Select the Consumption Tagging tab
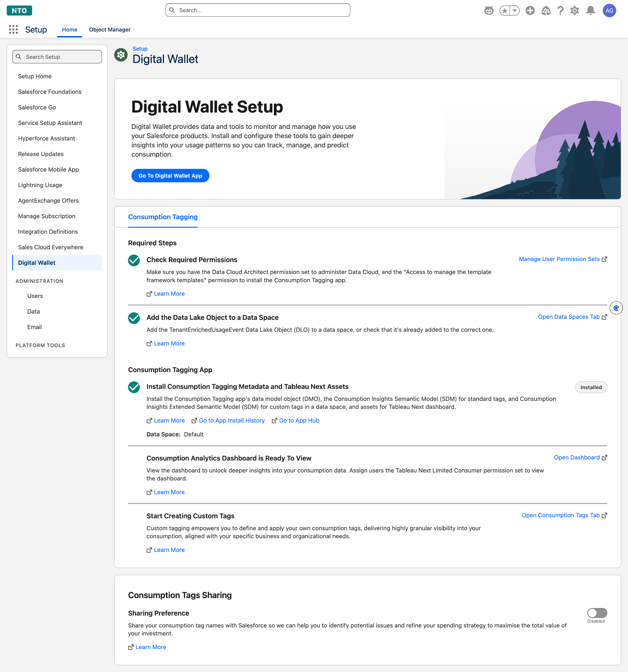 163,217
